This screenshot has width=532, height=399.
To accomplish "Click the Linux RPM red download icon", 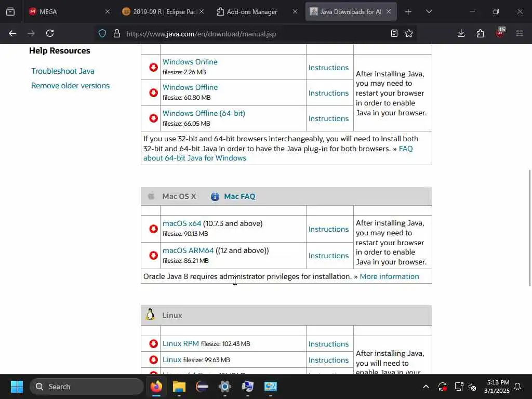I will (153, 344).
